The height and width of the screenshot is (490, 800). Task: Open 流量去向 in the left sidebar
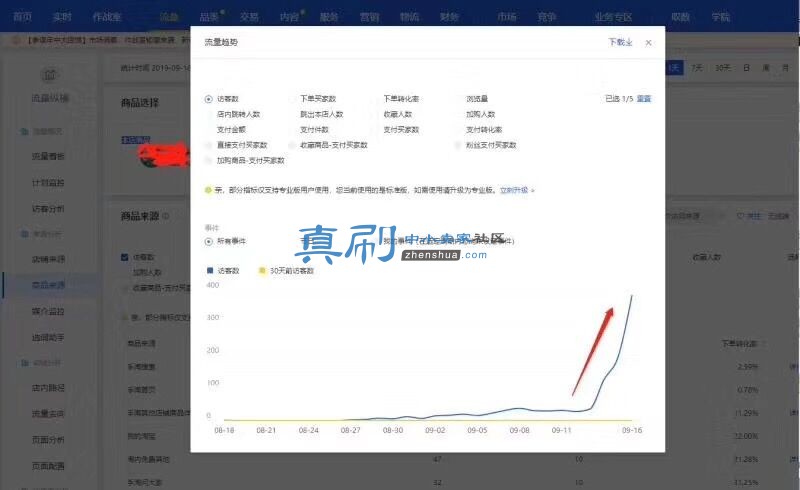point(48,413)
